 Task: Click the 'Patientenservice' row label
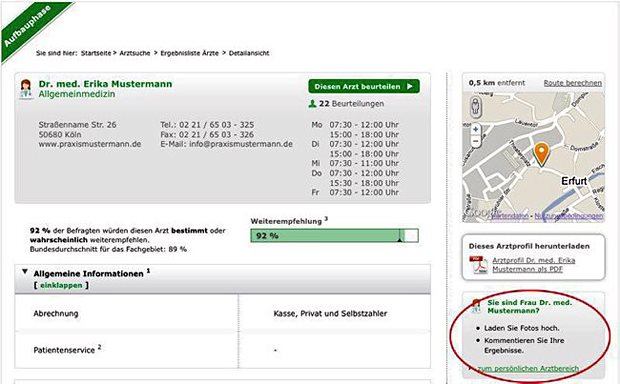tap(64, 350)
